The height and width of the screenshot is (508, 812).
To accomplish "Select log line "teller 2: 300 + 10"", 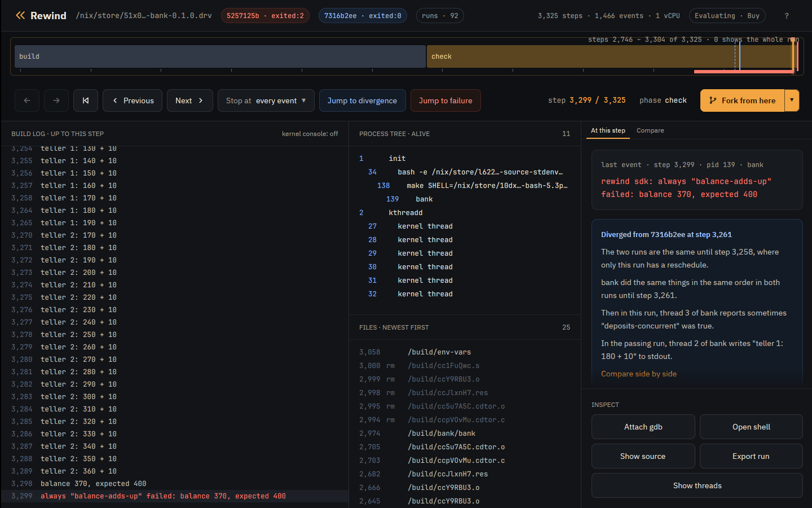I will coord(175,397).
